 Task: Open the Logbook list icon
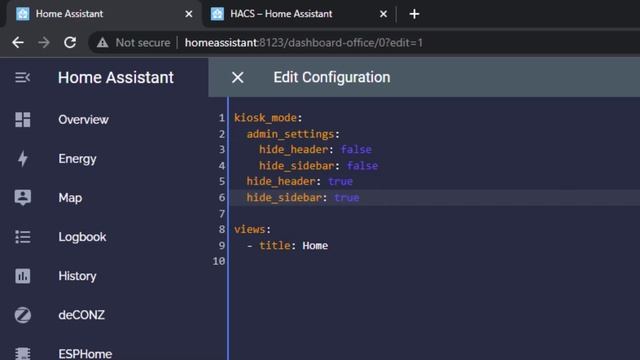(x=22, y=237)
